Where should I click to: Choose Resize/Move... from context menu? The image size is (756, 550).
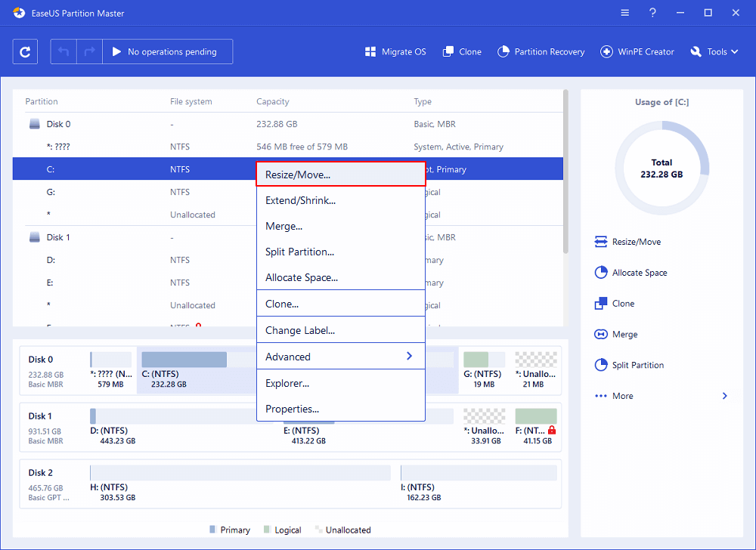click(341, 175)
